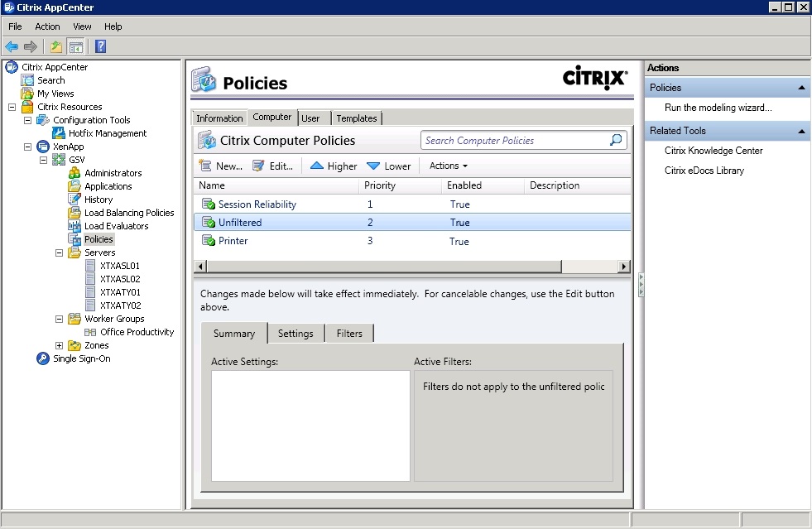Click the magnifier icon in policy search
This screenshot has height=529, width=812.
616,140
